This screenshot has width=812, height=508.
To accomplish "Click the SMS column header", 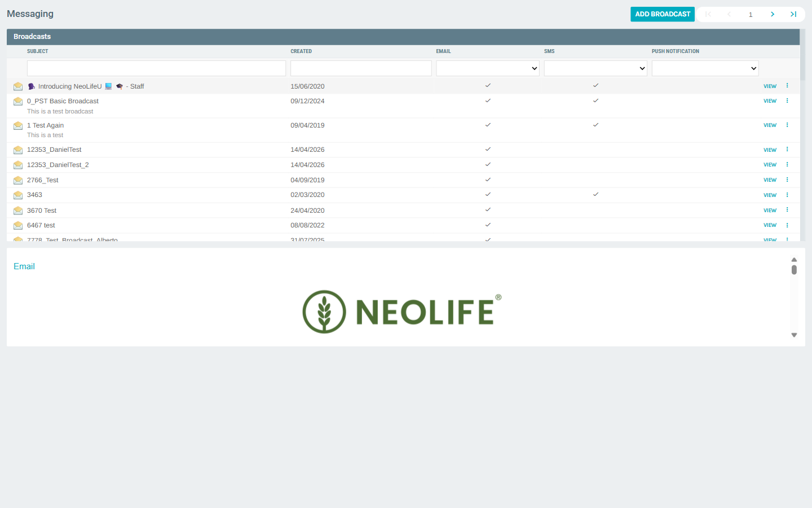I will point(549,51).
